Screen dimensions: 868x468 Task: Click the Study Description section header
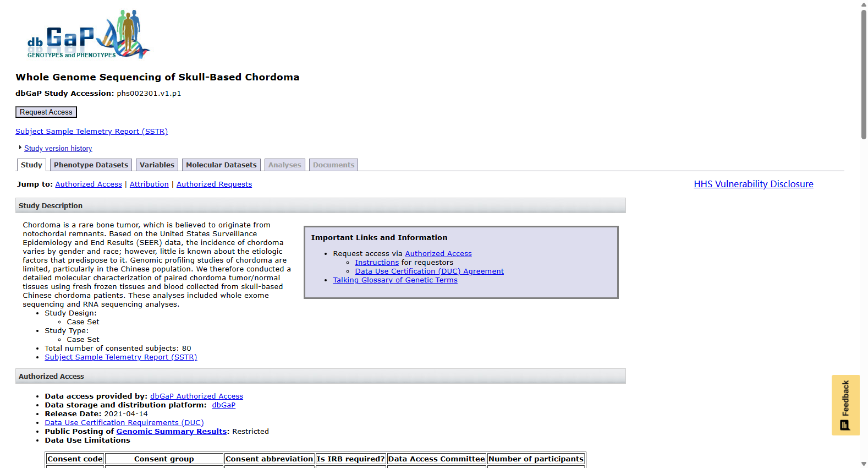click(321, 205)
